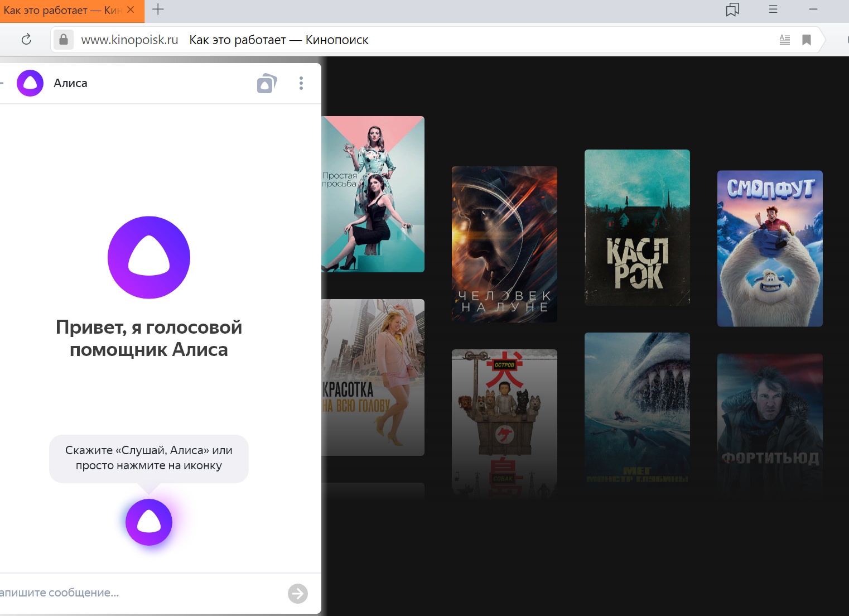Screen dimensions: 849x616
Task: Open reader mode icon in address bar
Action: click(785, 40)
